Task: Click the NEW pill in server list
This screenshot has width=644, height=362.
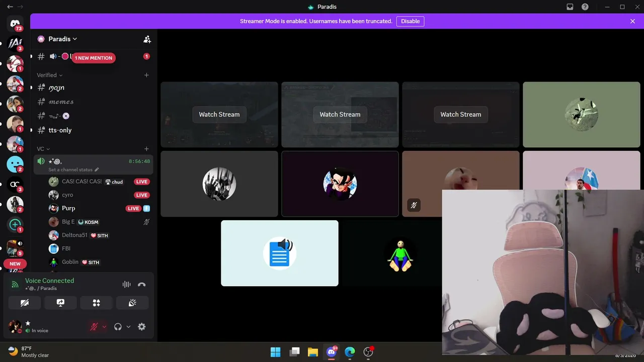Action: (15, 263)
